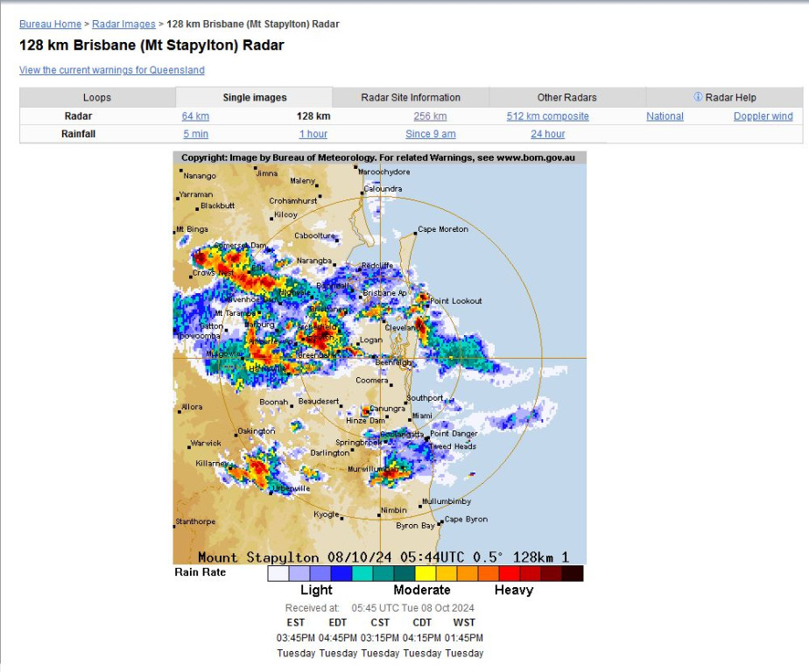Image resolution: width=809 pixels, height=672 pixels.
Task: Open the Radar Site Information tab
Action: click(x=411, y=97)
